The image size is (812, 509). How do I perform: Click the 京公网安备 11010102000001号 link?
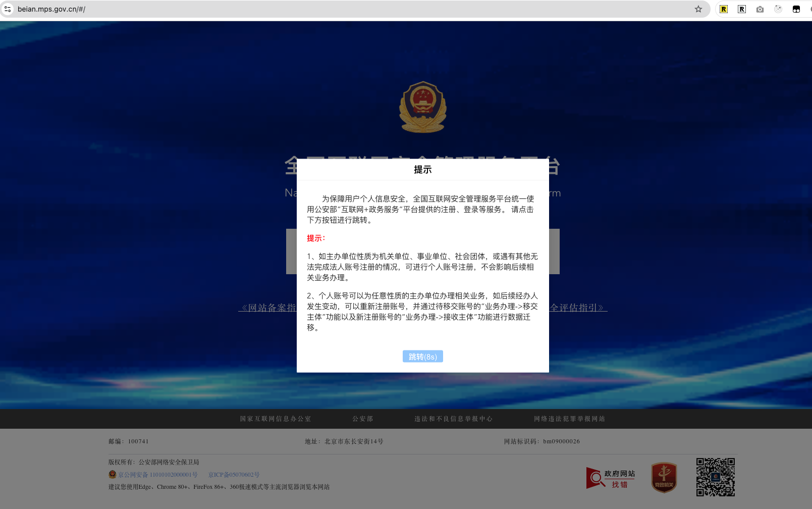[157, 475]
